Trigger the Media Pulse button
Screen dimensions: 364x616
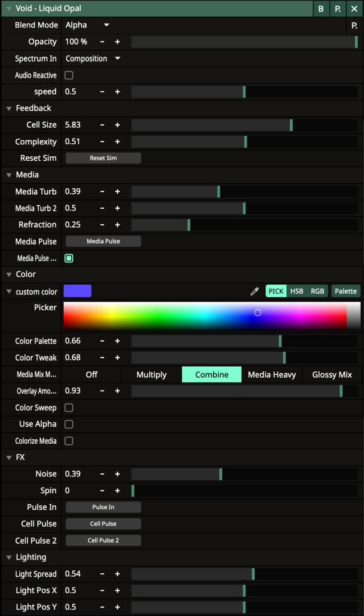click(103, 241)
